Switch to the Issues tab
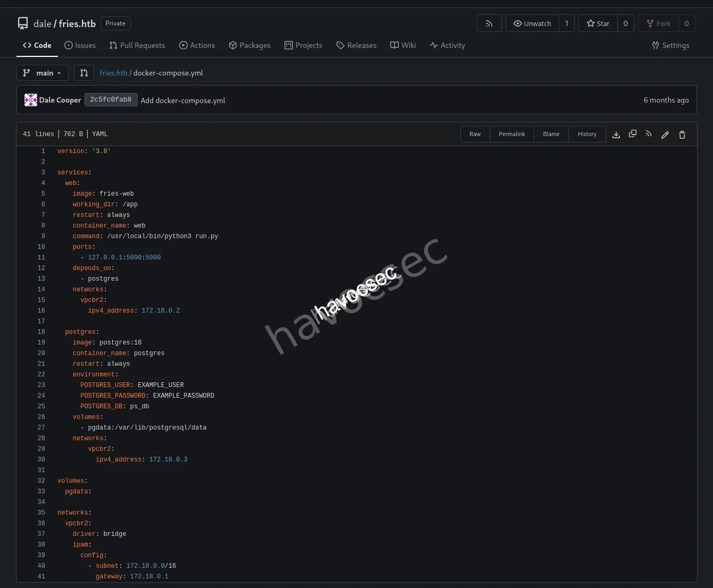This screenshot has height=588, width=713. 80,45
